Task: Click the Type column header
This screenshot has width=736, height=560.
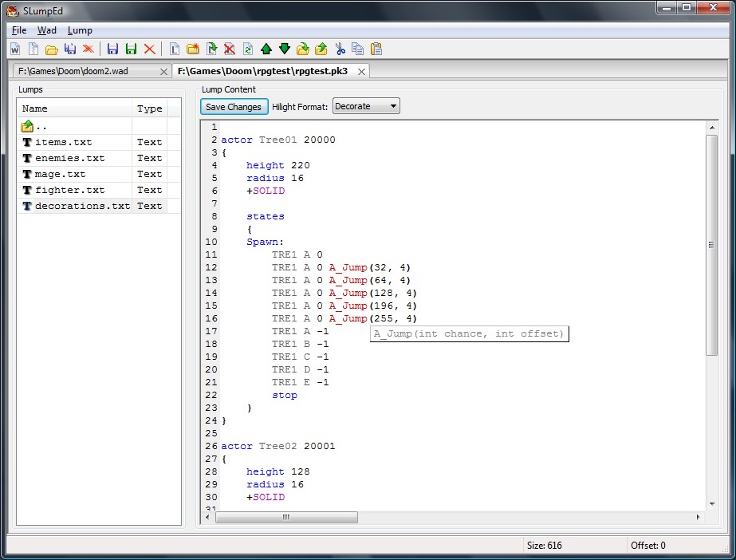Action: pos(149,108)
